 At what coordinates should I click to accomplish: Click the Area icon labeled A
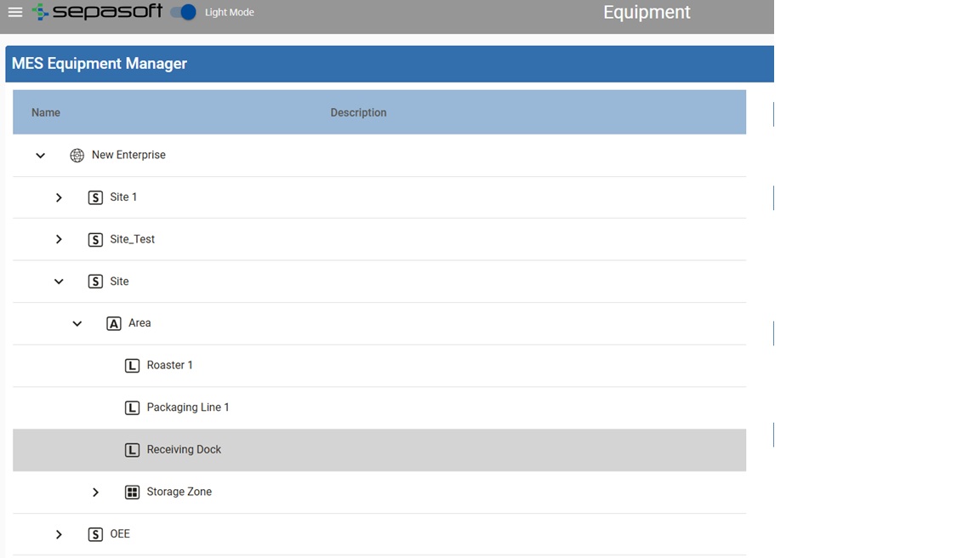tap(114, 323)
